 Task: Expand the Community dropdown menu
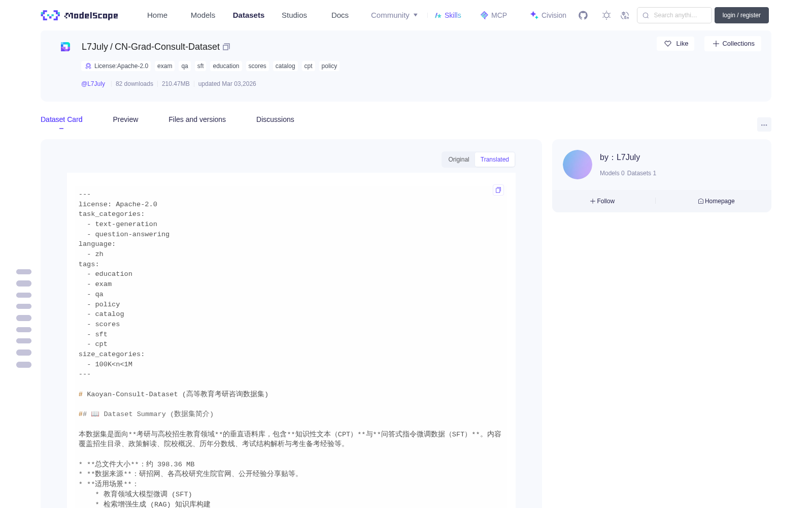point(394,15)
